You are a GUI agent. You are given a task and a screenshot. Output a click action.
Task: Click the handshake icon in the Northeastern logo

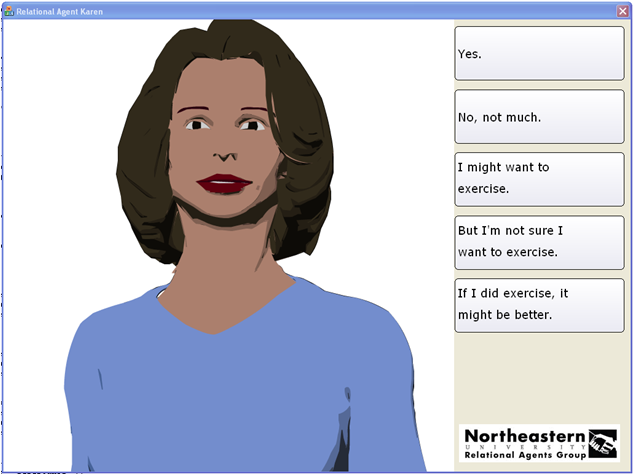(601, 441)
